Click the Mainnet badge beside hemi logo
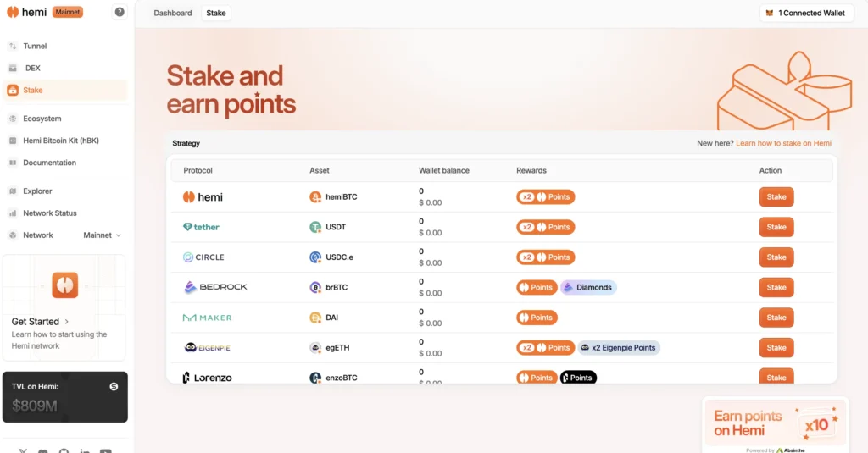The width and height of the screenshot is (868, 453). [68, 12]
